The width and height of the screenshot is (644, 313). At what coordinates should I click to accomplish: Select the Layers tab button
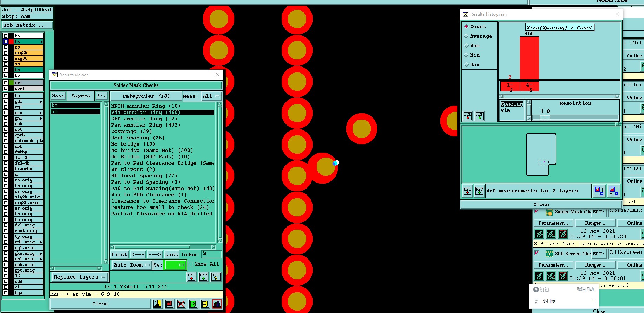point(81,96)
